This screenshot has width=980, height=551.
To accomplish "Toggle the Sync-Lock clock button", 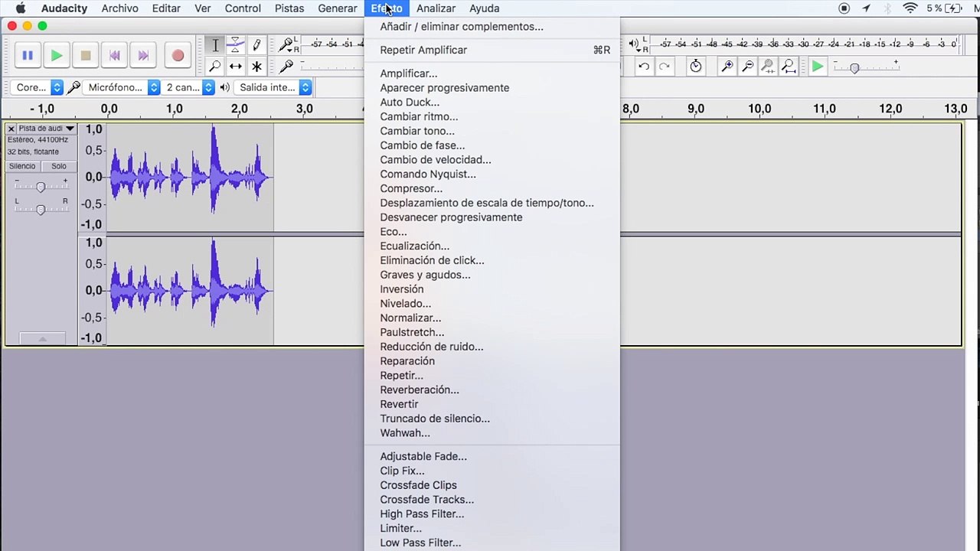I will point(695,67).
